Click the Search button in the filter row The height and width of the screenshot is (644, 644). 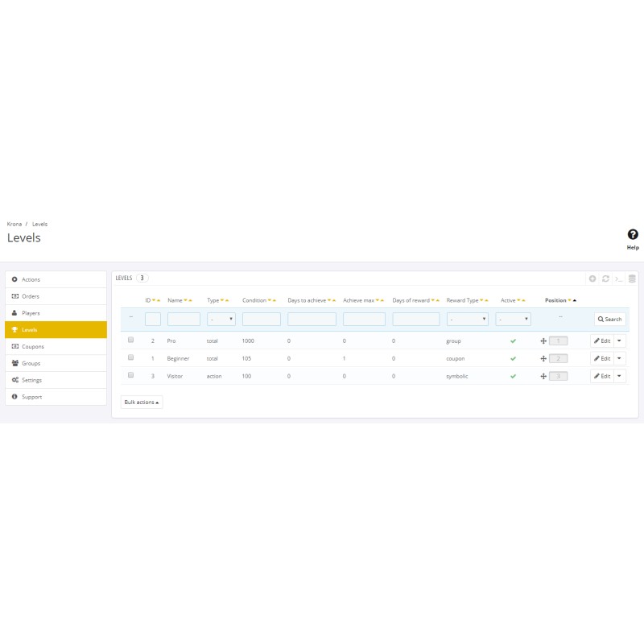610,319
